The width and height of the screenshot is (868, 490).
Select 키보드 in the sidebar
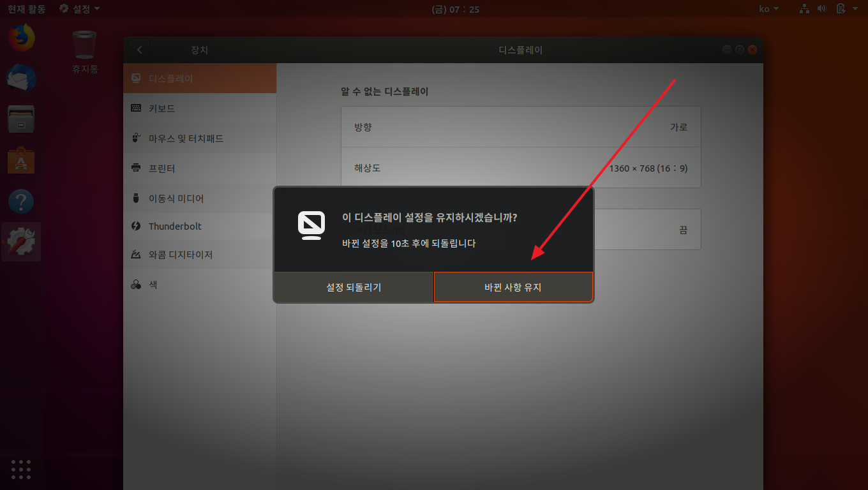point(200,108)
